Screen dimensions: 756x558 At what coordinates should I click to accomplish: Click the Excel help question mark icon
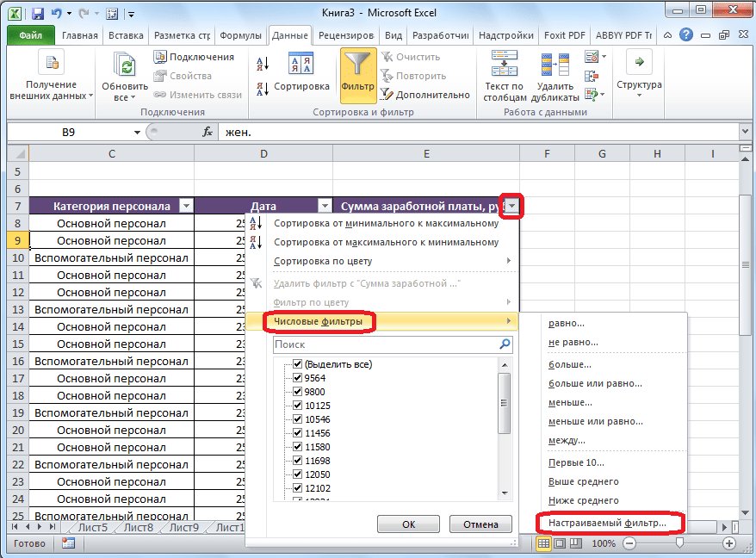click(686, 34)
